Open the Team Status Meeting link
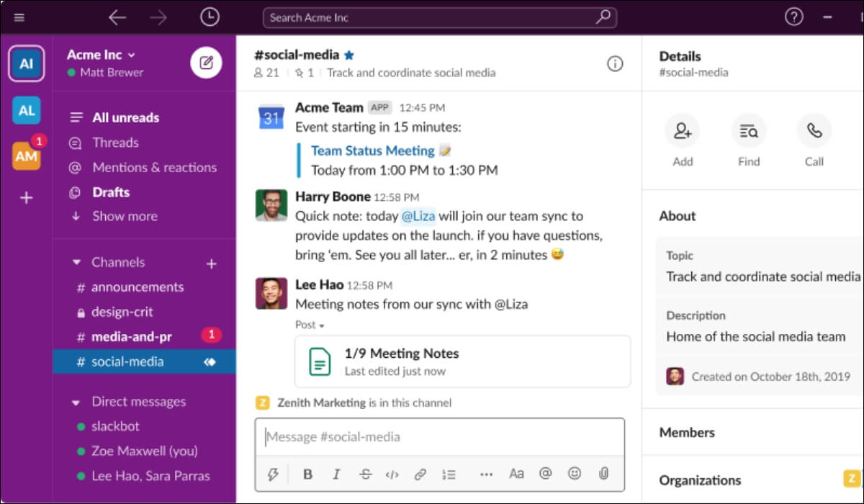Screen dimensions: 864x504 coord(372,151)
